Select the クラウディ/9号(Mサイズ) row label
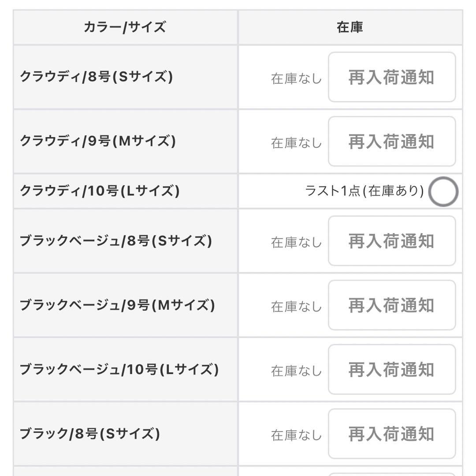Screen dimensions: 476x476 (x=97, y=141)
